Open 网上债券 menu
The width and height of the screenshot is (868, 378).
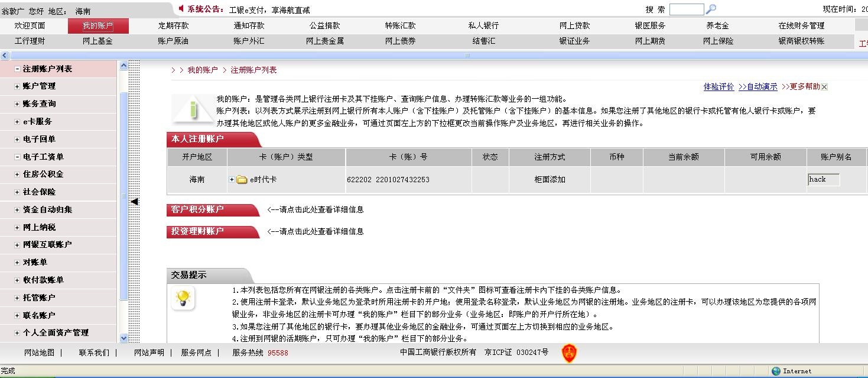(x=400, y=41)
